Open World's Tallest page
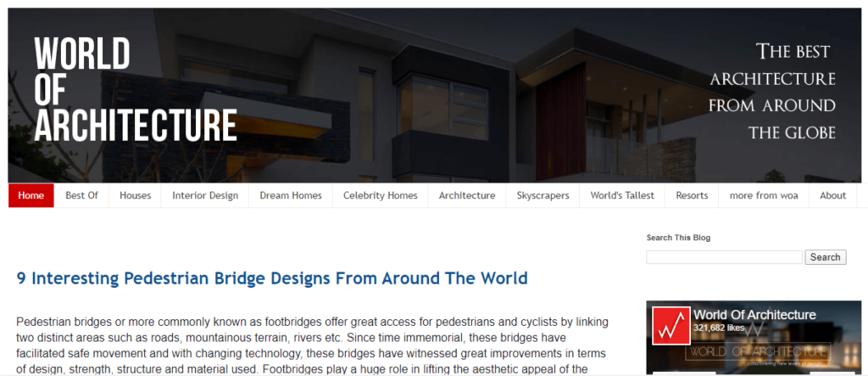The image size is (868, 376). [x=622, y=195]
